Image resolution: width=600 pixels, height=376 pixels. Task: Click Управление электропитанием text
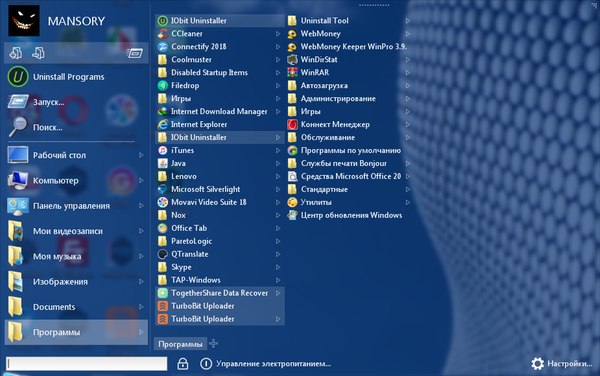(x=273, y=364)
